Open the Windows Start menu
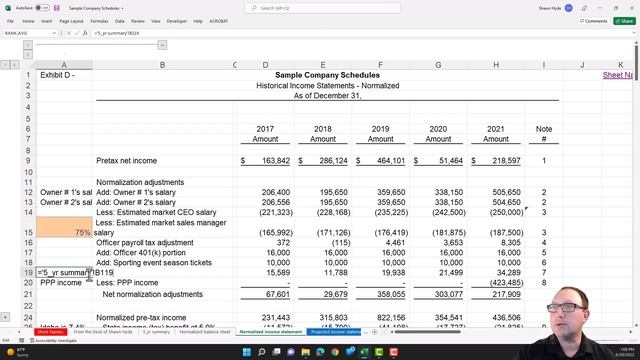This screenshot has width=640, height=360. 247,352
